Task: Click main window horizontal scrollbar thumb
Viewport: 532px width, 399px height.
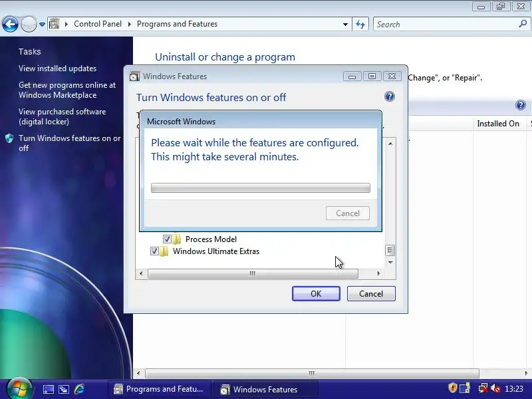Action: point(312,373)
